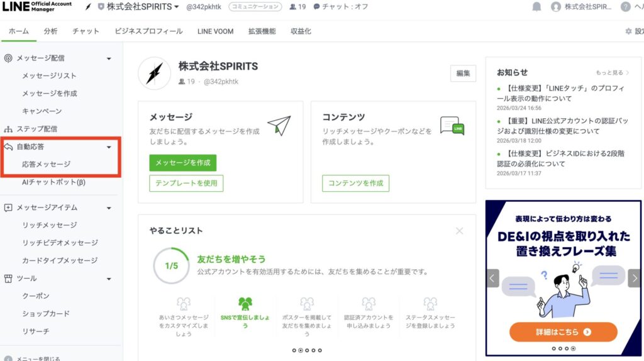Click the メッセージアイテム plus icon
This screenshot has height=361, width=644.
(x=8, y=208)
